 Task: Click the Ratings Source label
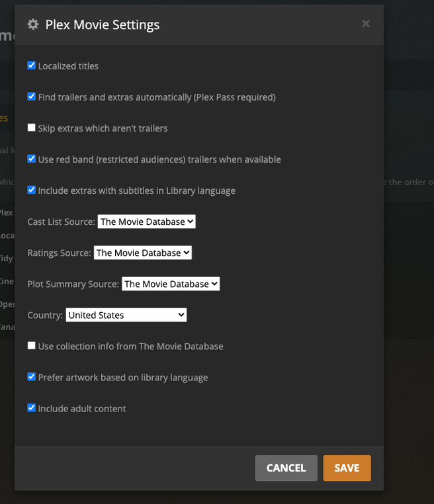(59, 253)
